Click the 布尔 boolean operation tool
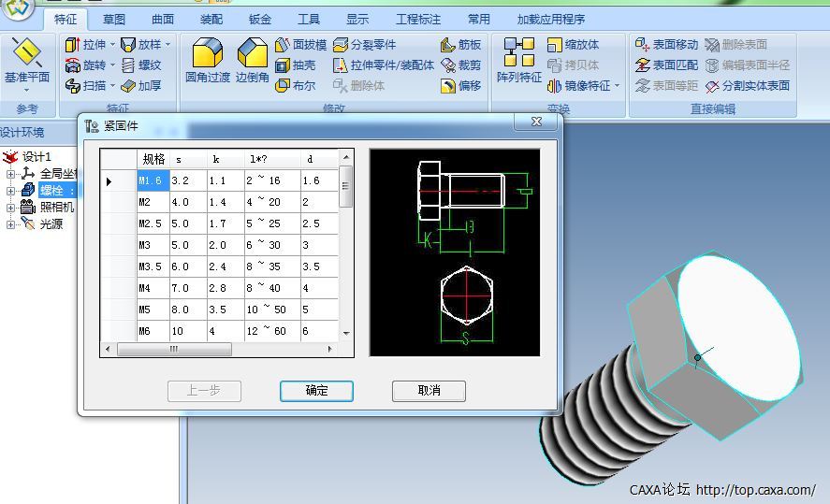This screenshot has width=830, height=504. coord(296,86)
